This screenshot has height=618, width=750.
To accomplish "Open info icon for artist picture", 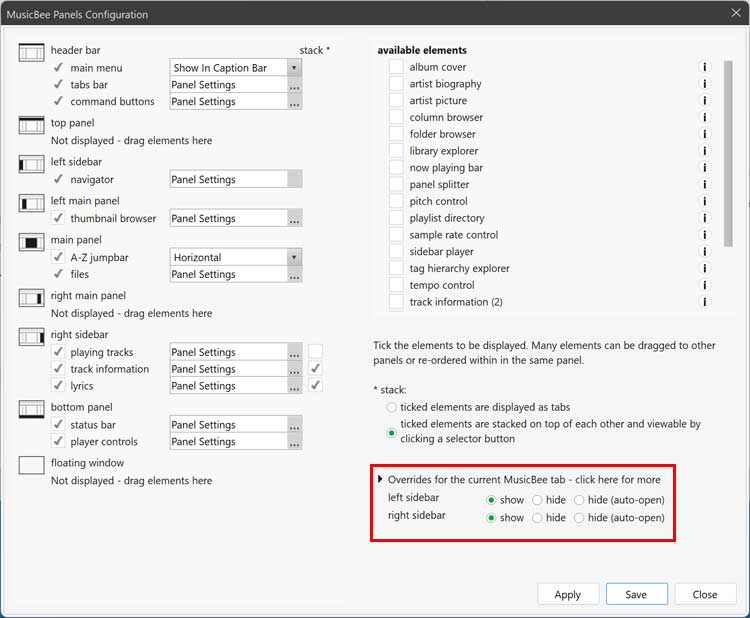I will point(705,100).
